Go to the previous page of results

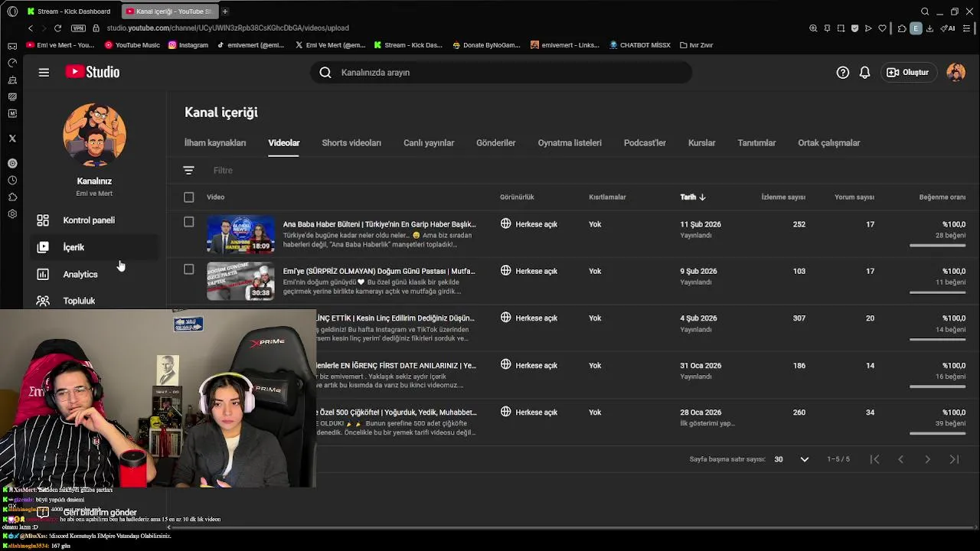[x=900, y=459]
